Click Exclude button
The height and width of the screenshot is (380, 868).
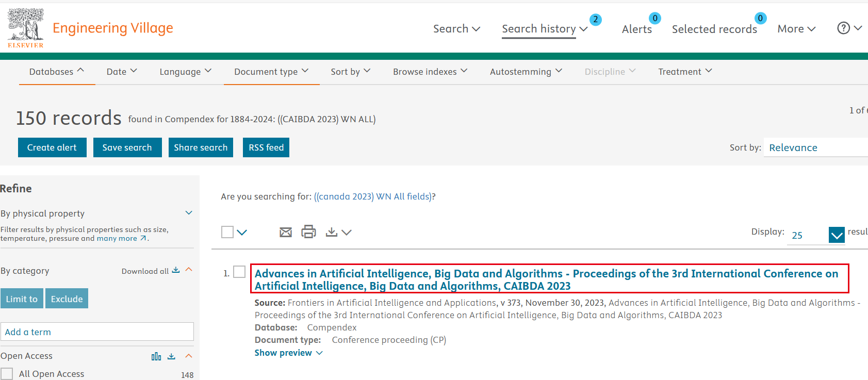(67, 299)
